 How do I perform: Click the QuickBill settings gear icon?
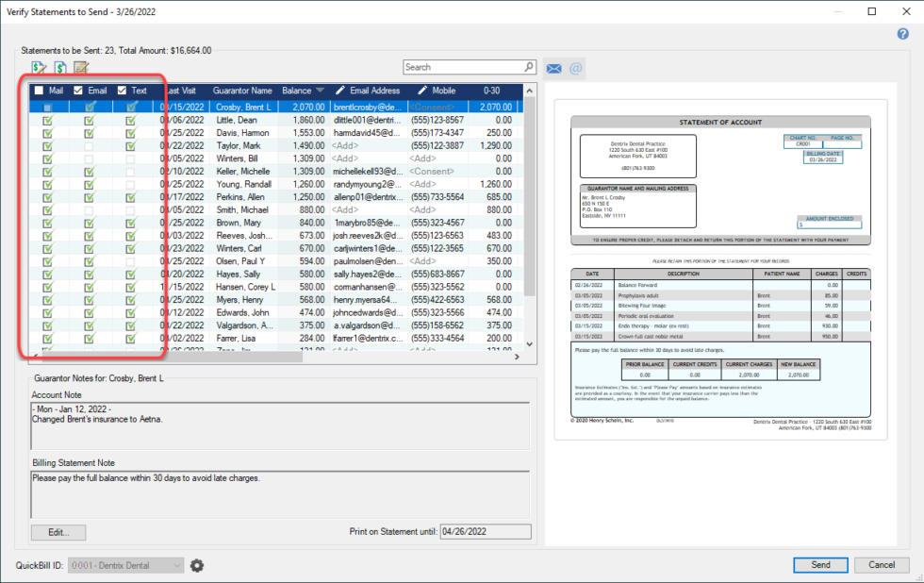(196, 564)
